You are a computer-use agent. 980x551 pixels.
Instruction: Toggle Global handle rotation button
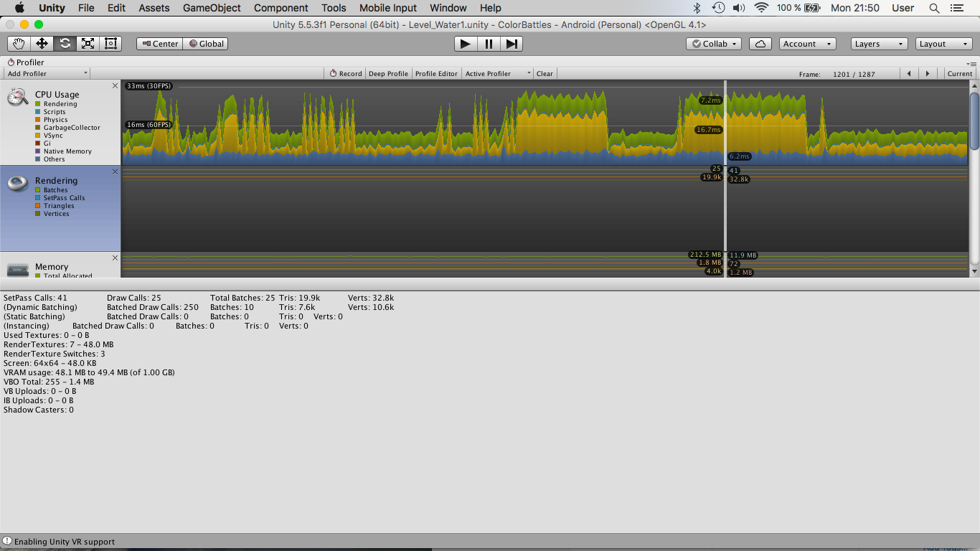(206, 44)
